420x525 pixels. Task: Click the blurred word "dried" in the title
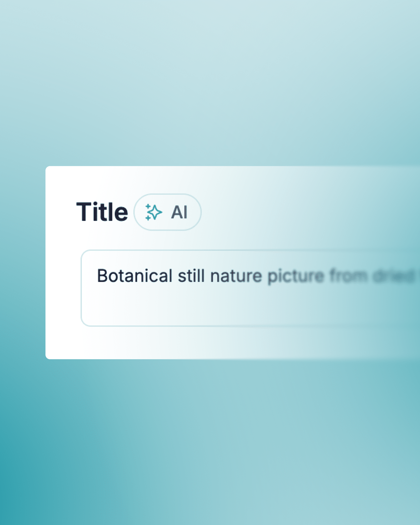point(394,276)
